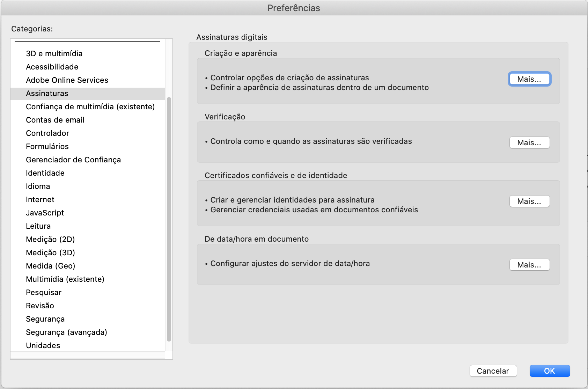Select the Internet category
The width and height of the screenshot is (588, 389).
pyautogui.click(x=88, y=199)
